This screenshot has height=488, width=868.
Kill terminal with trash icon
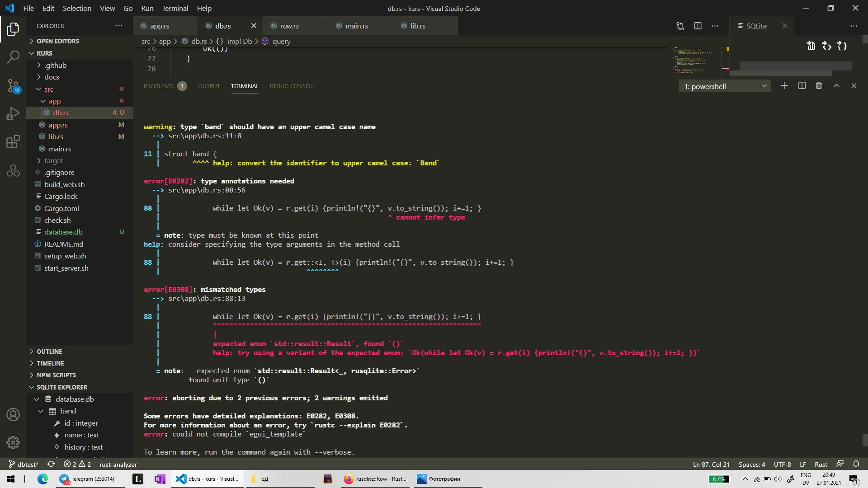point(819,86)
